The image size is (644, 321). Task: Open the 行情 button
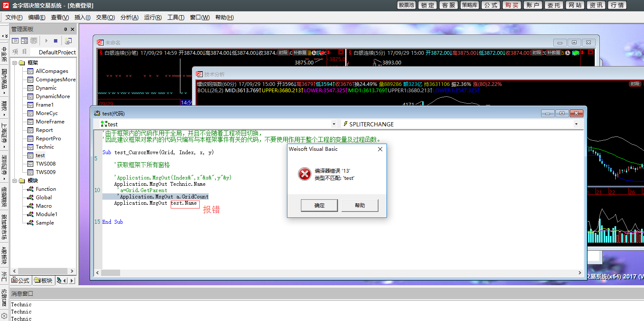(617, 5)
